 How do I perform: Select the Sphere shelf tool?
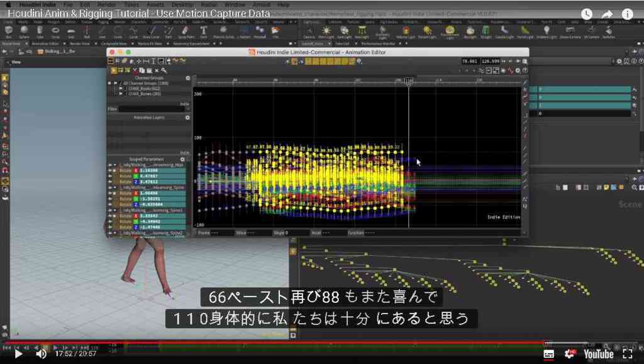point(25,31)
